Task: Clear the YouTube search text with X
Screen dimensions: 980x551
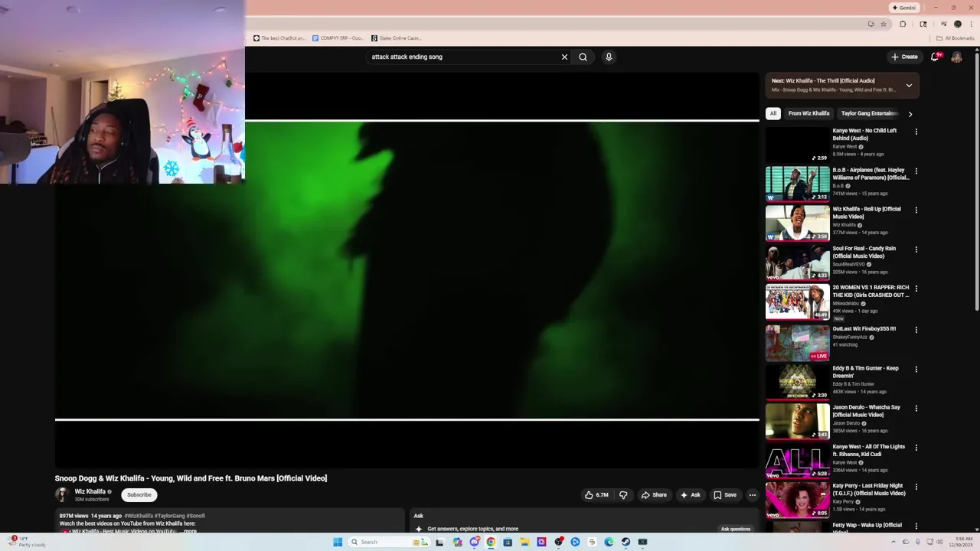Action: (564, 57)
